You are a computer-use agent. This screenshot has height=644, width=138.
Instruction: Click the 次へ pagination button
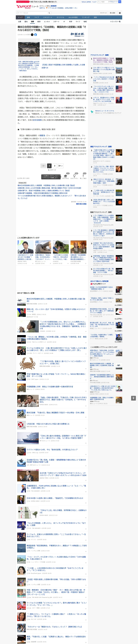pos(60,166)
